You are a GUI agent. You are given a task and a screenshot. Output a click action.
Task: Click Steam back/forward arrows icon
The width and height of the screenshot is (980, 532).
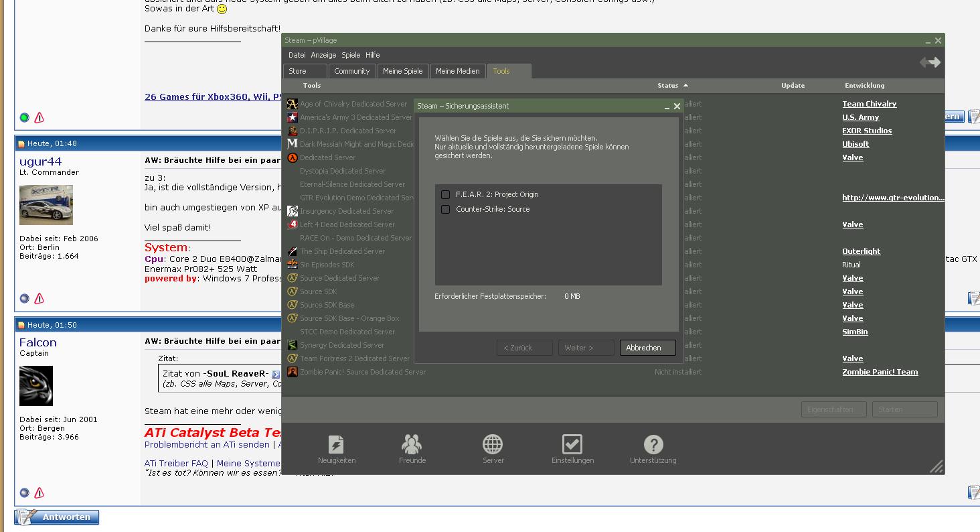930,62
